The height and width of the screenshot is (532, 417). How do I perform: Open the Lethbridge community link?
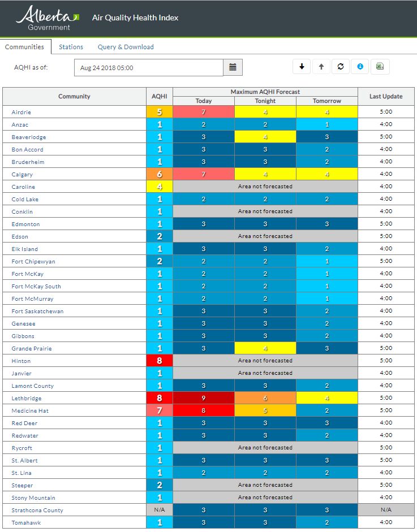pos(27,399)
